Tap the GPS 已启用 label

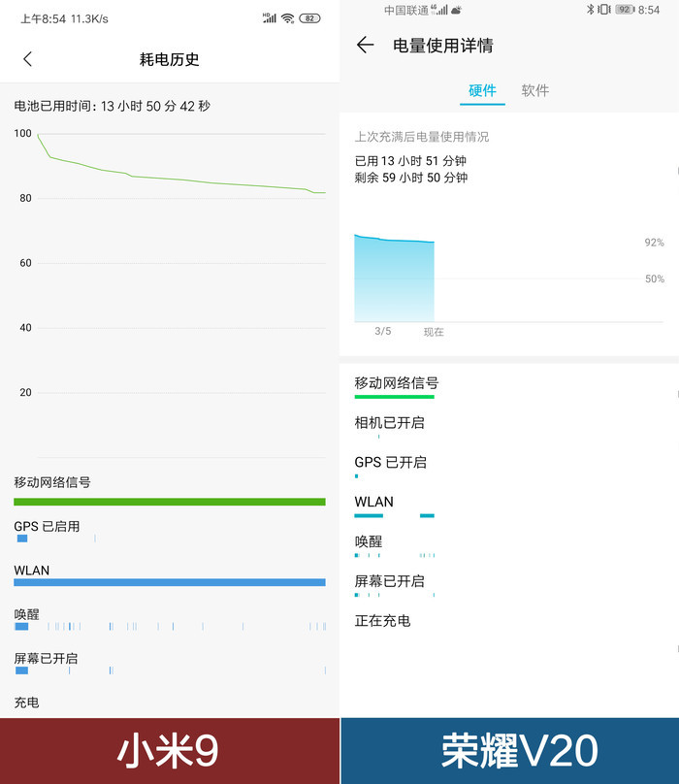click(x=47, y=527)
